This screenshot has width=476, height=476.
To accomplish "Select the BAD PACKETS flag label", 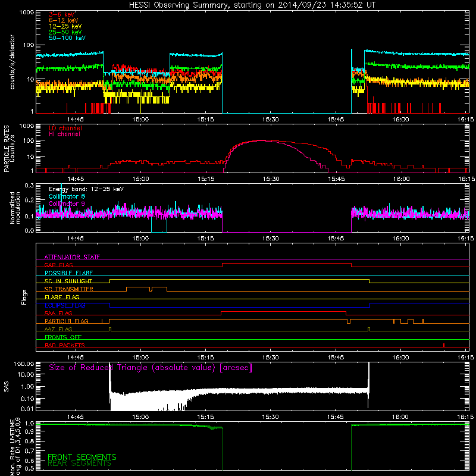I will pos(65,345).
